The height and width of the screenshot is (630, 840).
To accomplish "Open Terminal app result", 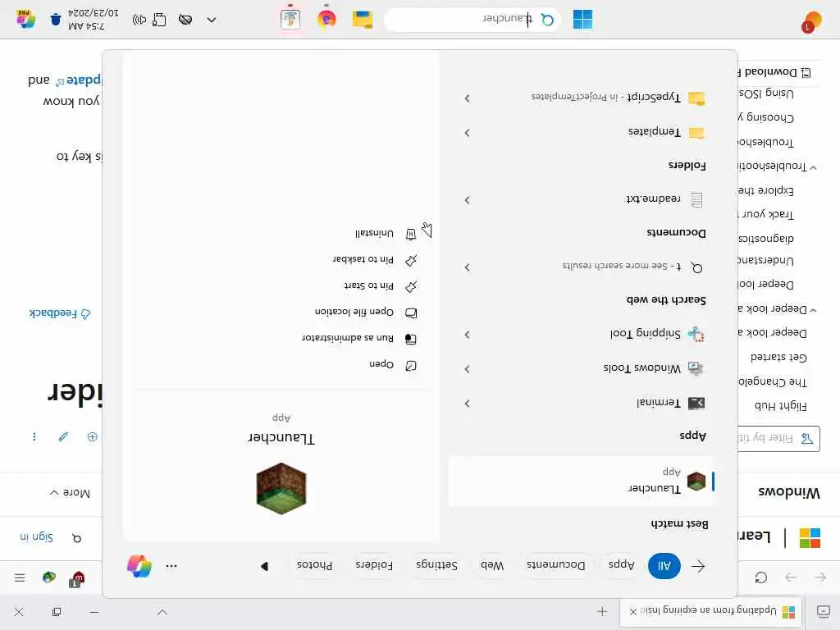I will pos(659,403).
